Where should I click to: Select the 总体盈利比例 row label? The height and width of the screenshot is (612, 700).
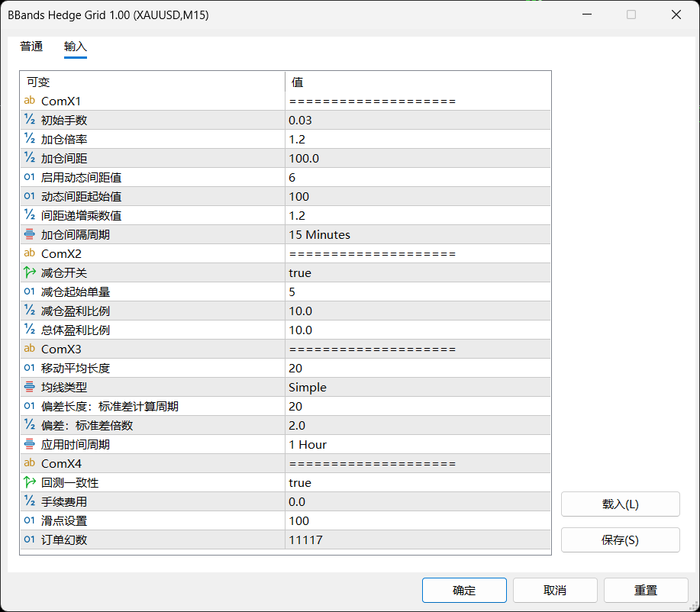tap(75, 330)
